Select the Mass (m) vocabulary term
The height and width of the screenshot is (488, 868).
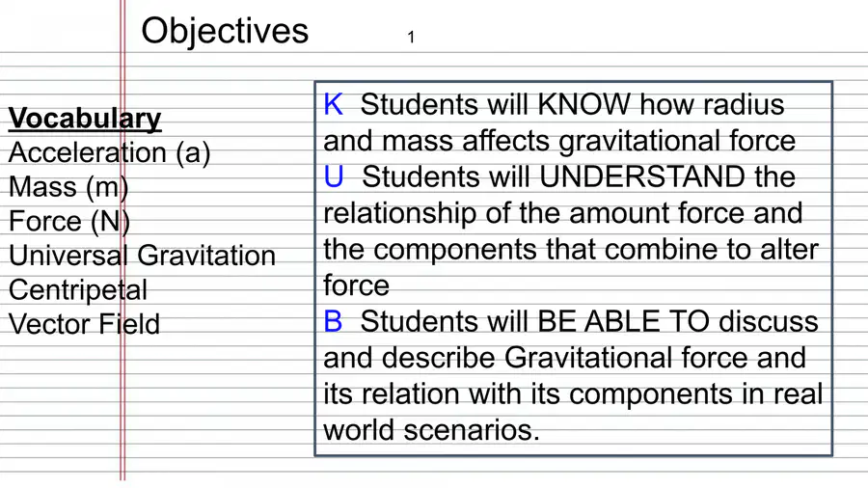[x=68, y=187]
